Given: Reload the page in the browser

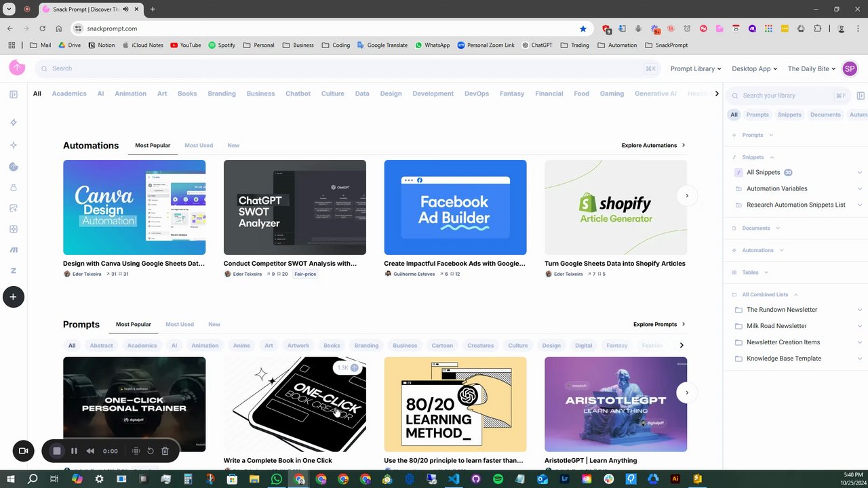Looking at the screenshot, I should [42, 28].
